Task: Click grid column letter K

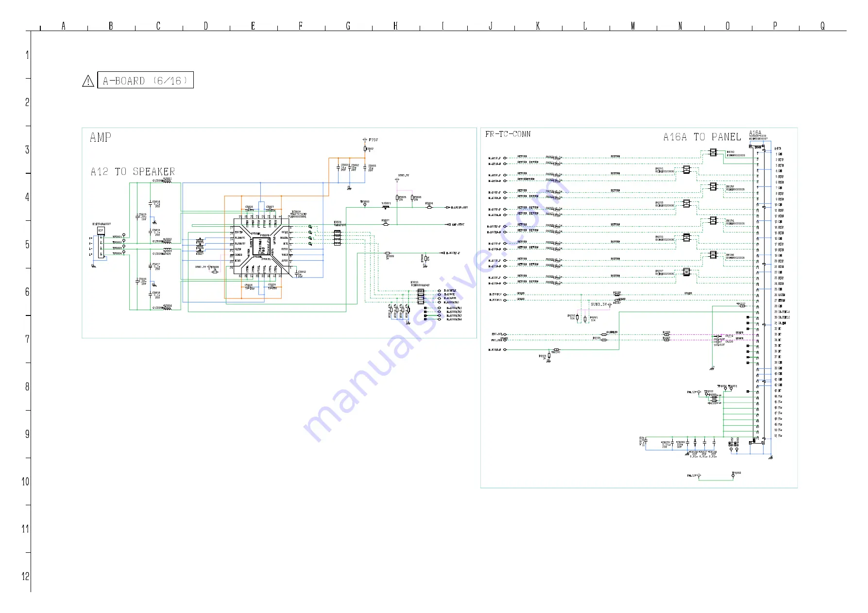Action: (538, 26)
